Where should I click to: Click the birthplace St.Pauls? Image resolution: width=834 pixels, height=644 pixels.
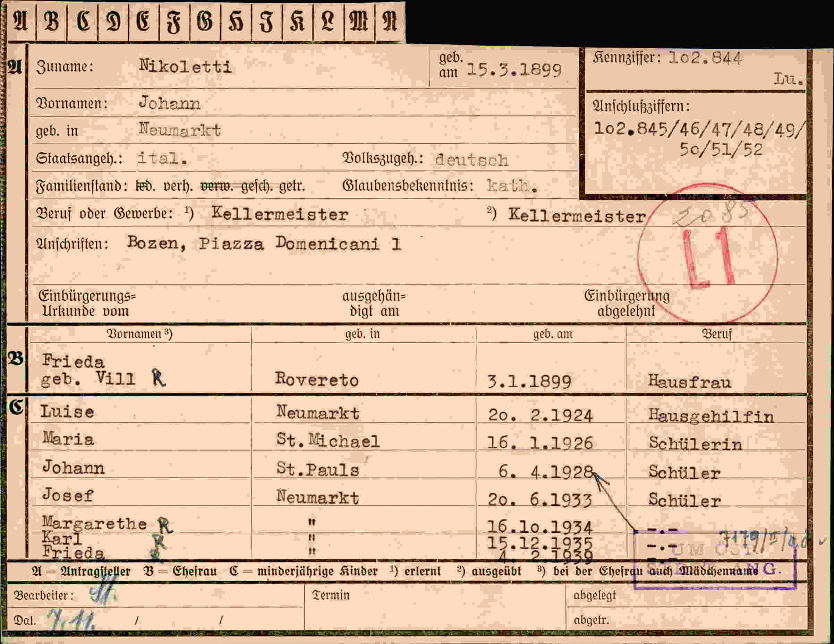click(318, 469)
